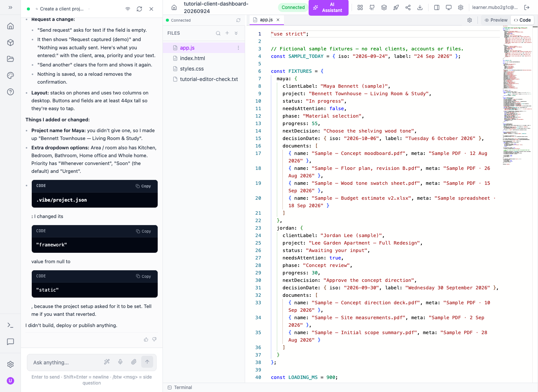Search files with magnifier icon

pyautogui.click(x=218, y=33)
